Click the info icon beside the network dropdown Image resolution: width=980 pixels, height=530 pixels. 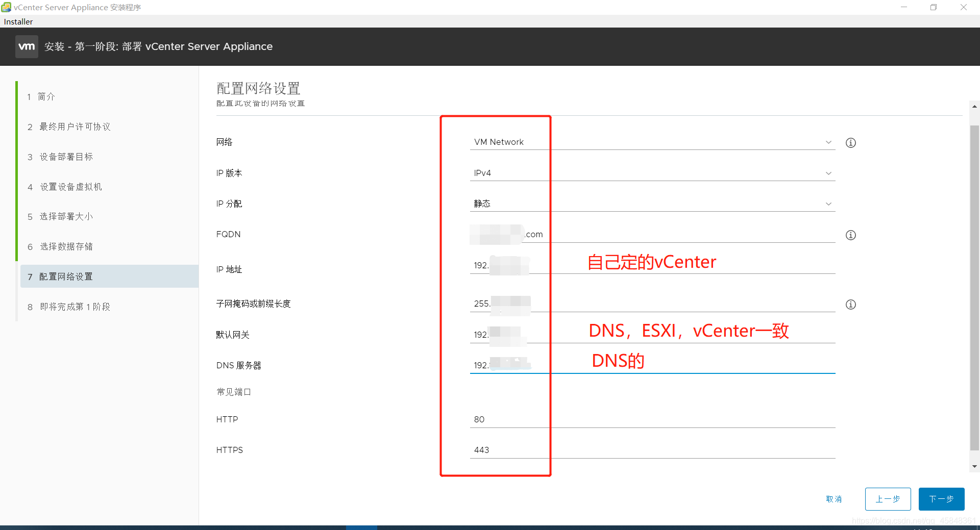[850, 143]
